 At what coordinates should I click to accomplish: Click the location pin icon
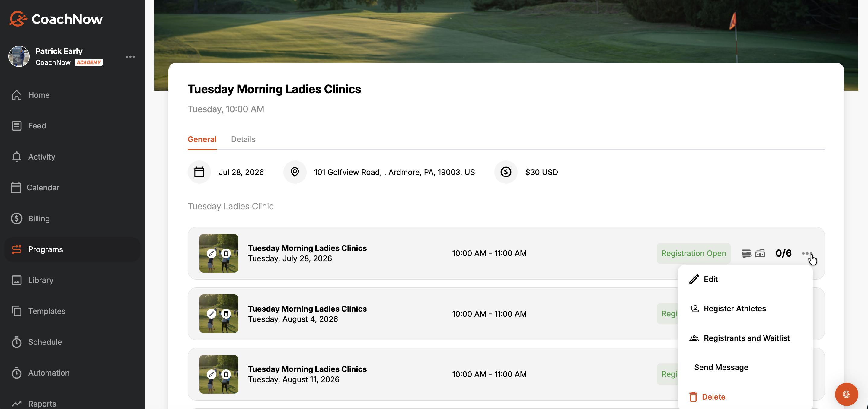point(295,172)
